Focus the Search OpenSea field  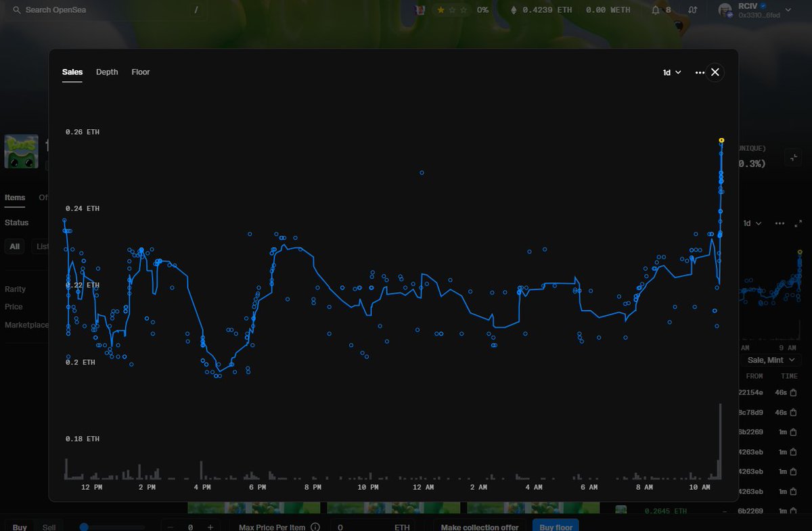click(108, 10)
